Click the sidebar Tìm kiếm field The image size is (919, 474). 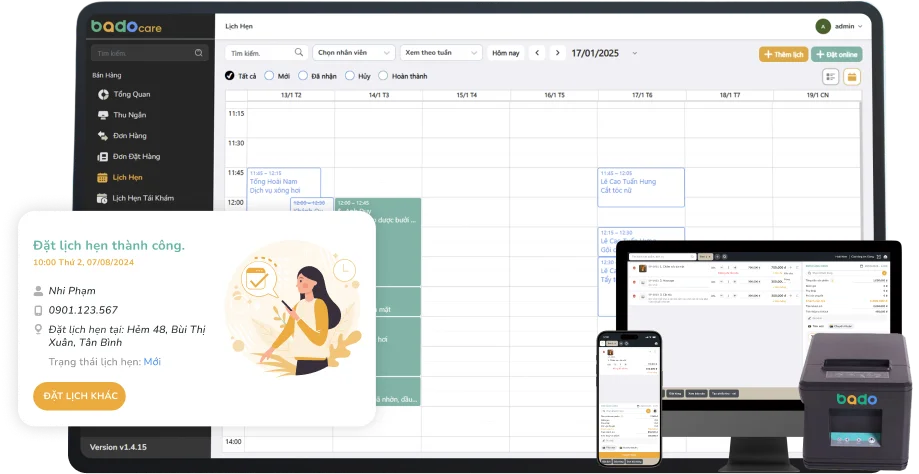(x=149, y=53)
